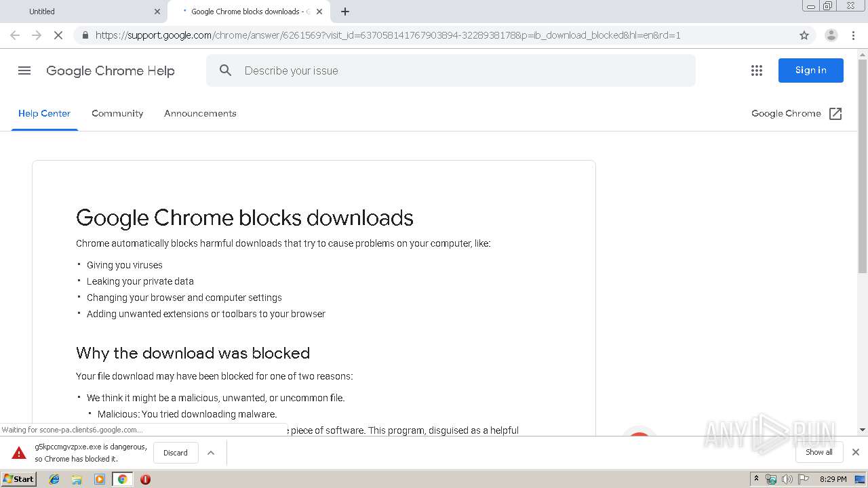Viewport: 868px width, 488px height.
Task: Switch to the Announcements tab
Action: pyautogui.click(x=200, y=113)
